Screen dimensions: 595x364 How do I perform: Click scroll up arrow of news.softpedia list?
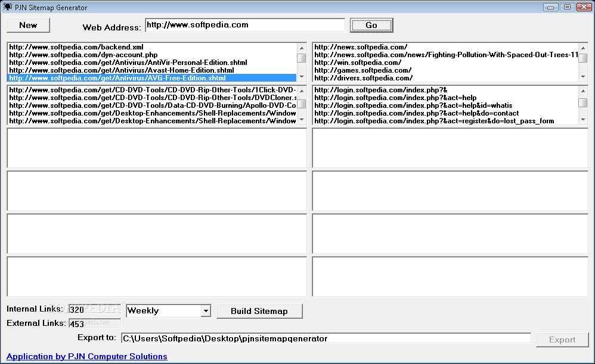coord(583,48)
